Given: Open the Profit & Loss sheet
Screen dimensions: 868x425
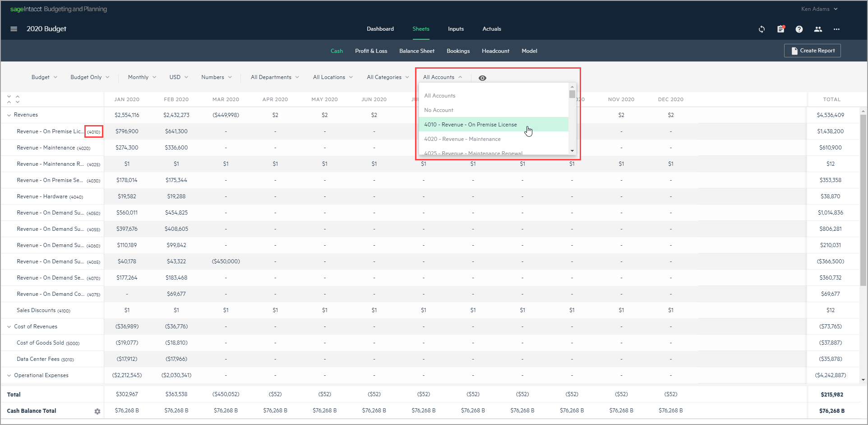Looking at the screenshot, I should click(371, 51).
